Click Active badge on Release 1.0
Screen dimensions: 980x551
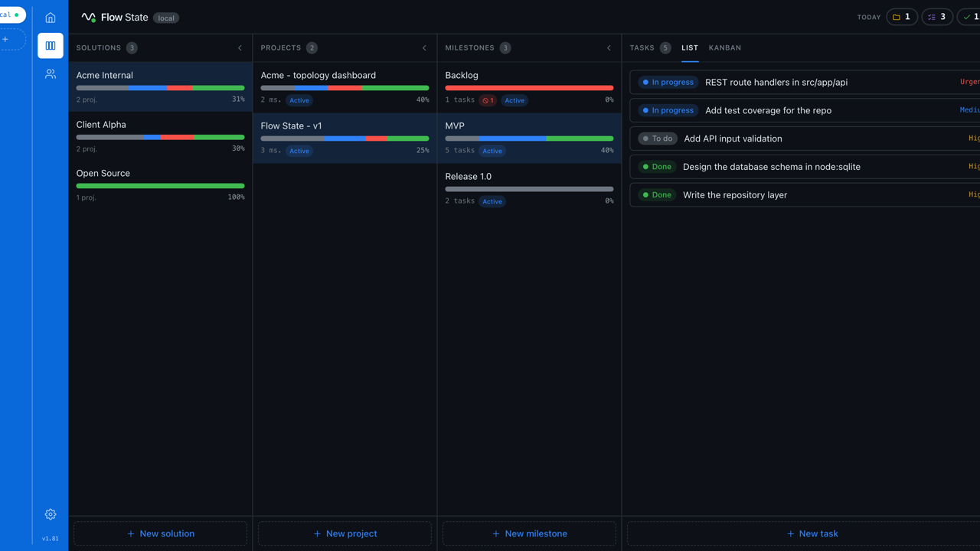492,201
